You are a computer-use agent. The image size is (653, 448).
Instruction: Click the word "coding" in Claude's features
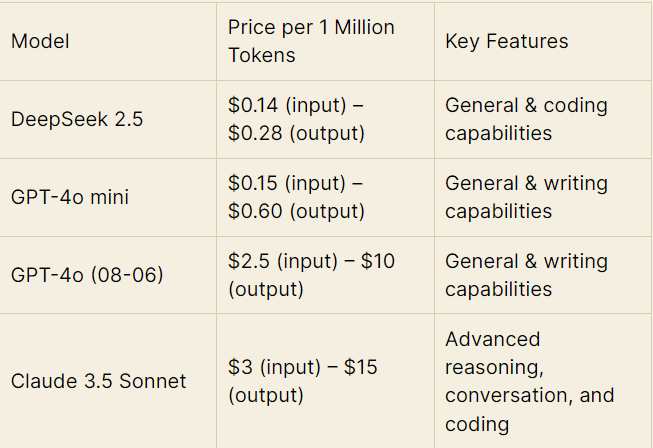coord(477,424)
